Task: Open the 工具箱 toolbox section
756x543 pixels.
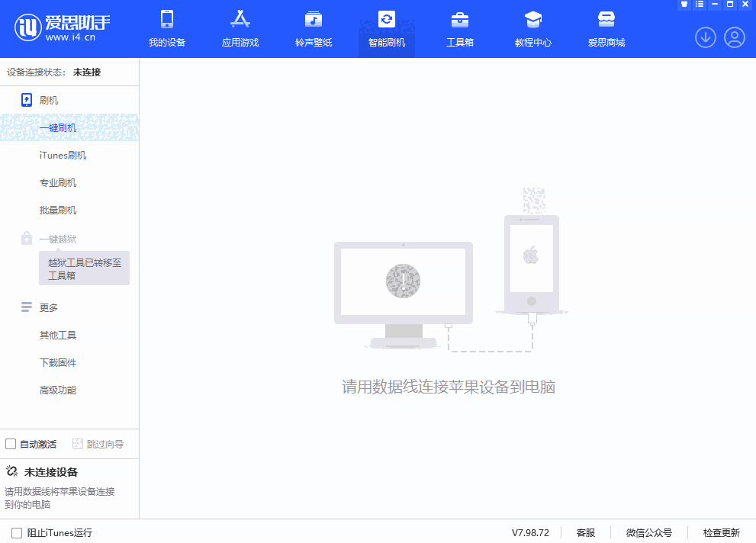Action: [459, 29]
